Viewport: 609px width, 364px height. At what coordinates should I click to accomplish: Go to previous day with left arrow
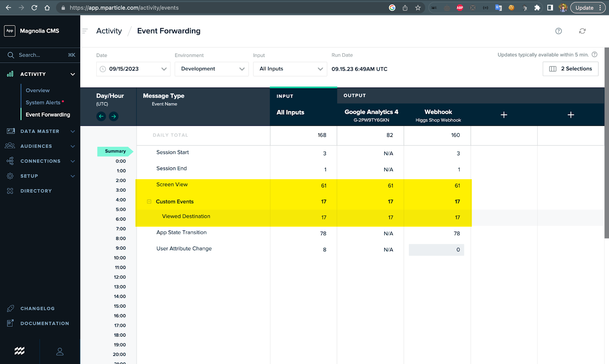[x=101, y=116]
